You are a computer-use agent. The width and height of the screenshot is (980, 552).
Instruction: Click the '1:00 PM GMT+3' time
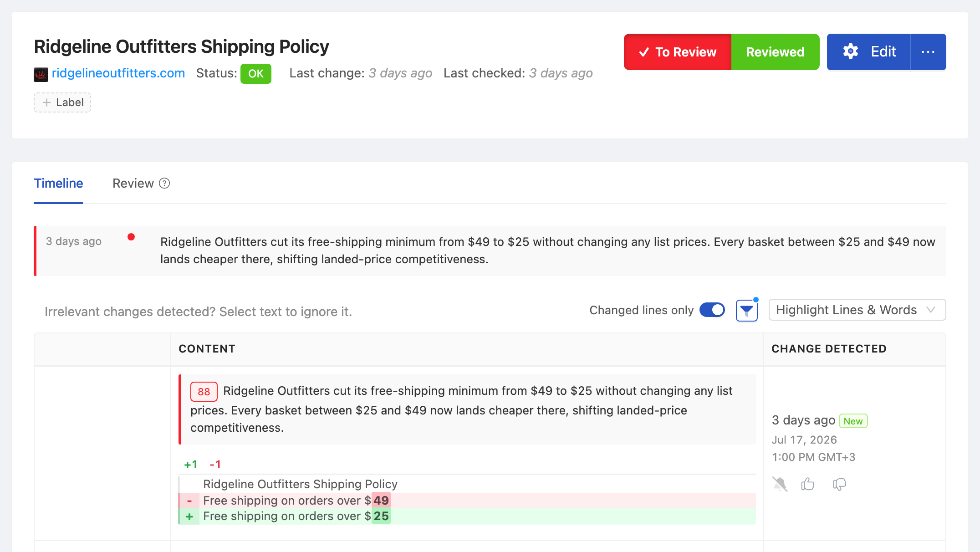pos(813,457)
